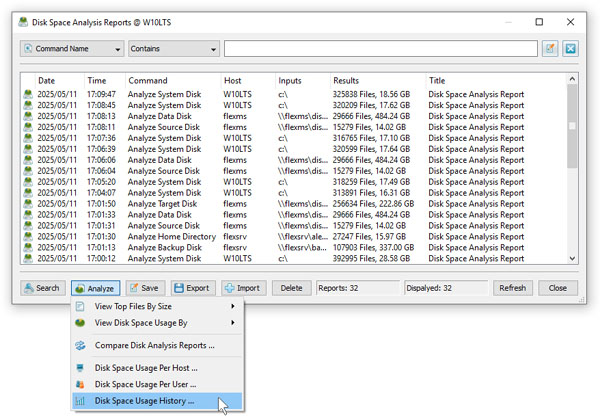Click the Close button at bottom right

(x=558, y=288)
